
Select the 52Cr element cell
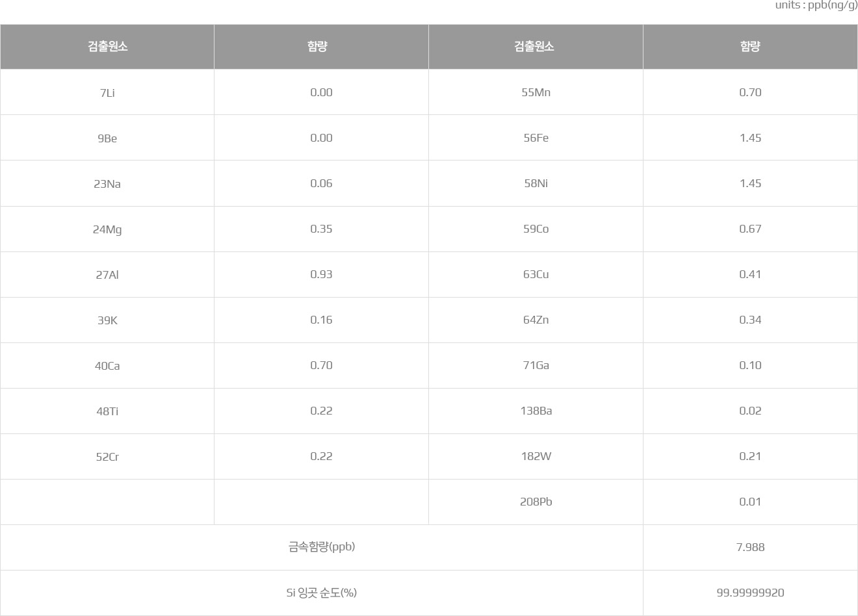click(x=107, y=456)
